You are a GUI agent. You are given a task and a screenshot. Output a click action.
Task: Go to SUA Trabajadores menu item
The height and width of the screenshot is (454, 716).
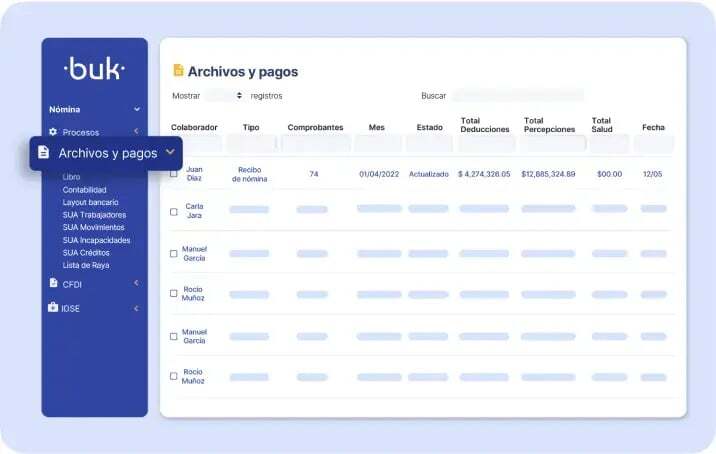coord(94,215)
